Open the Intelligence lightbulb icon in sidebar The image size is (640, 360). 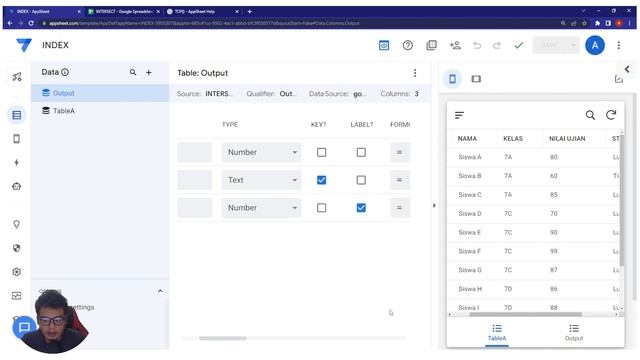pos(16,224)
